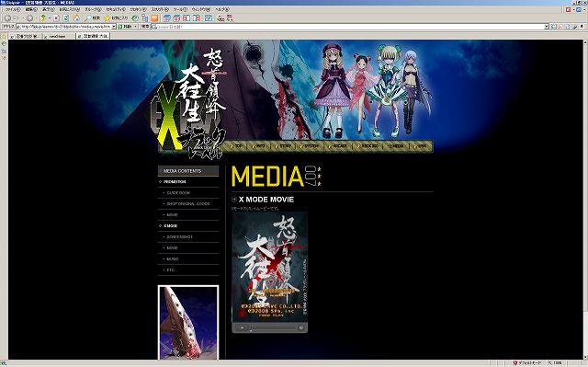Open the History clock icon

point(135,18)
